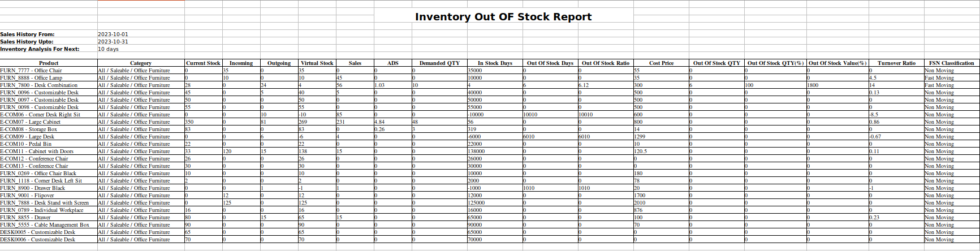The width and height of the screenshot is (980, 251).
Task: Select the 2023-10-31 date cell
Action: (x=113, y=42)
